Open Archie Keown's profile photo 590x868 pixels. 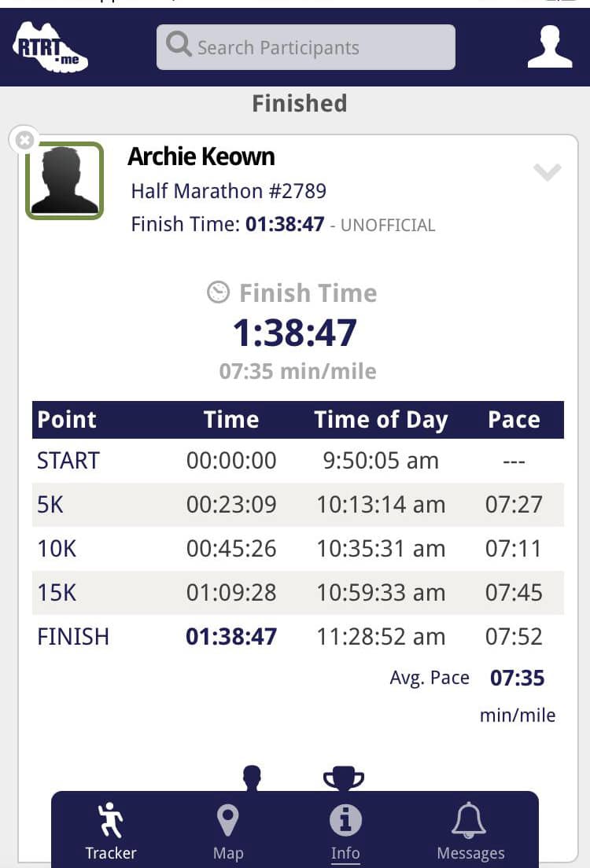click(65, 180)
